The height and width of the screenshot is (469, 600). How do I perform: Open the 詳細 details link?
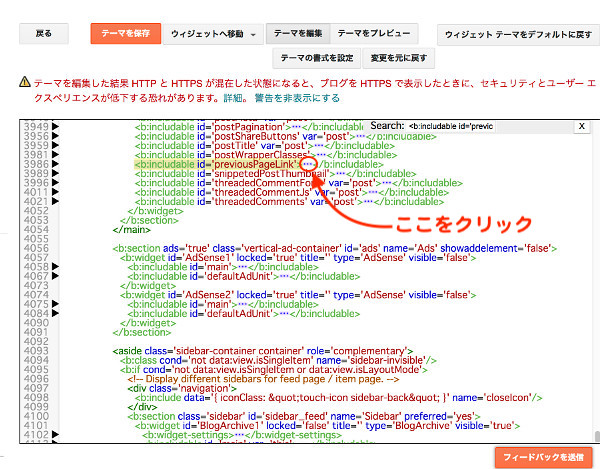click(x=233, y=98)
